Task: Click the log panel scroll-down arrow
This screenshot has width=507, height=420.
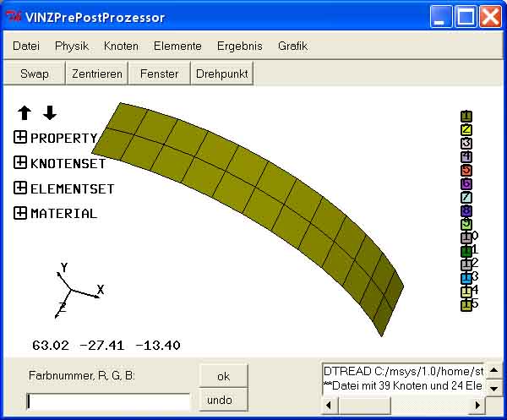Action: tap(493, 389)
